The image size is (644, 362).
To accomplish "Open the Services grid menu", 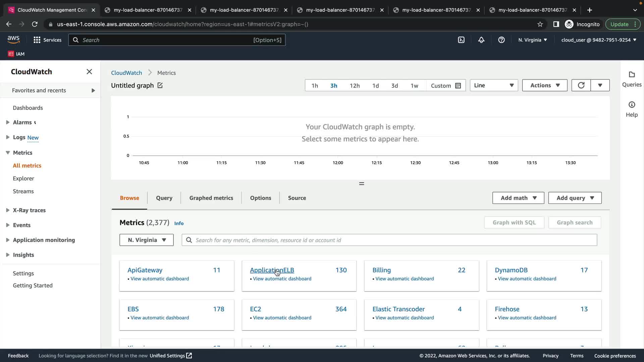I will point(37,40).
